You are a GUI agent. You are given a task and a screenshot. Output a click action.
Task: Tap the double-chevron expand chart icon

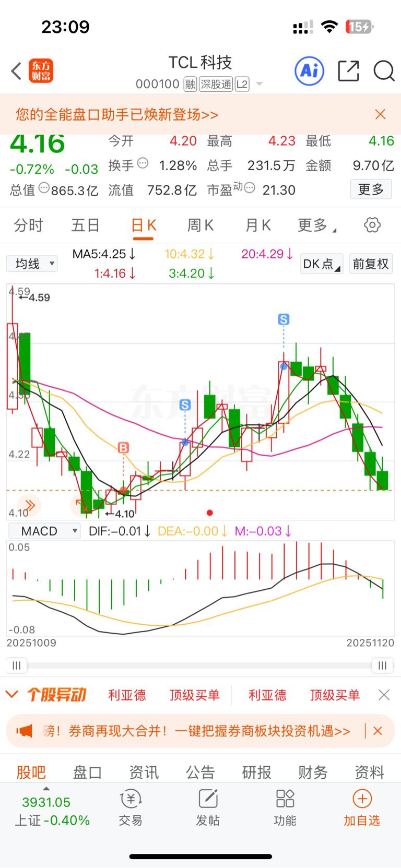[29, 505]
